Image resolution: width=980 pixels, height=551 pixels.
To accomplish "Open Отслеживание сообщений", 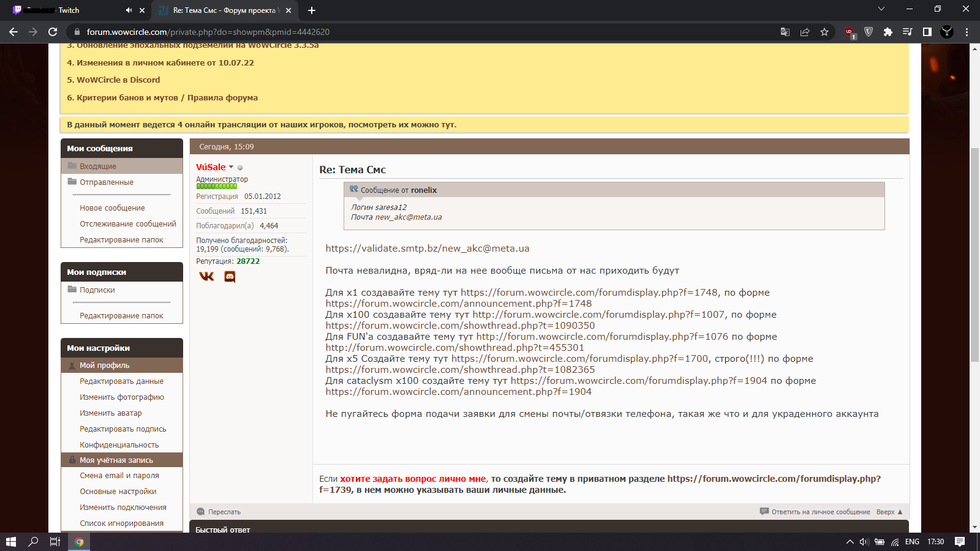I will tap(128, 224).
